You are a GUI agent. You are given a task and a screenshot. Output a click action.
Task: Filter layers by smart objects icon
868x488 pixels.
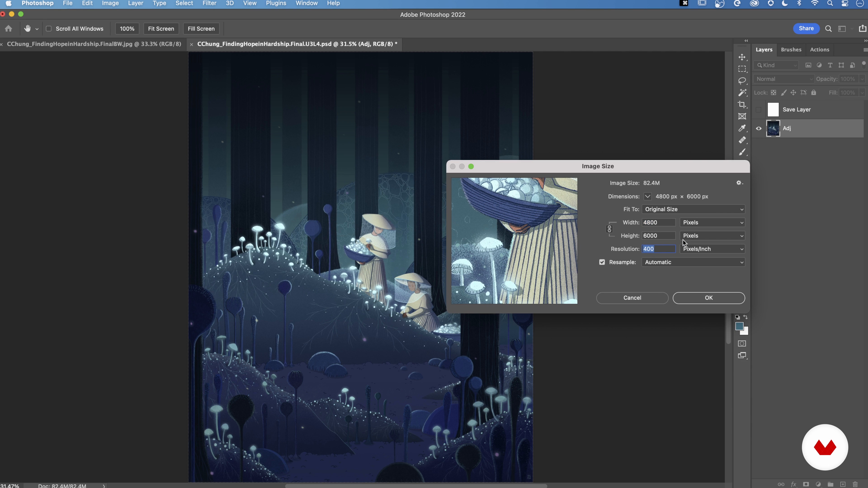click(x=852, y=65)
